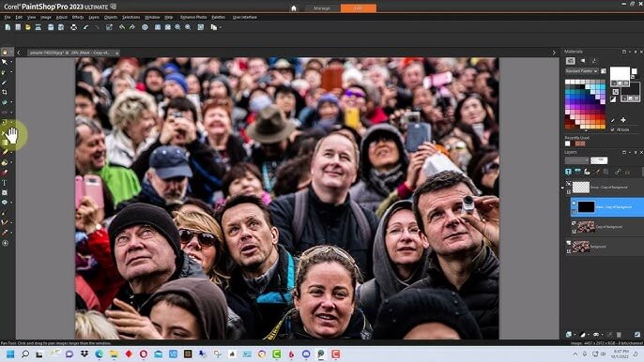Toggle visibility of the Background layer
The image size is (644, 362).
[569, 243]
